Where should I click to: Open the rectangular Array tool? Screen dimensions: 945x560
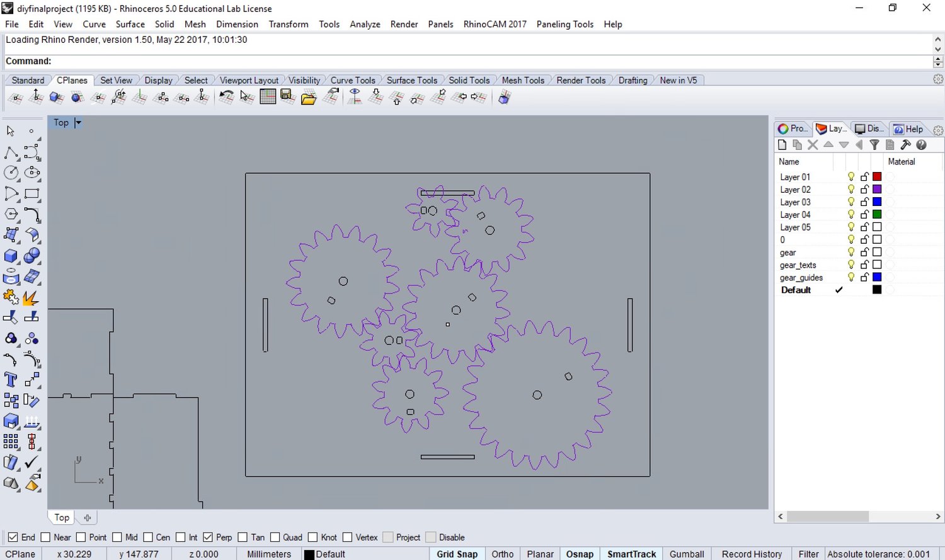click(11, 442)
